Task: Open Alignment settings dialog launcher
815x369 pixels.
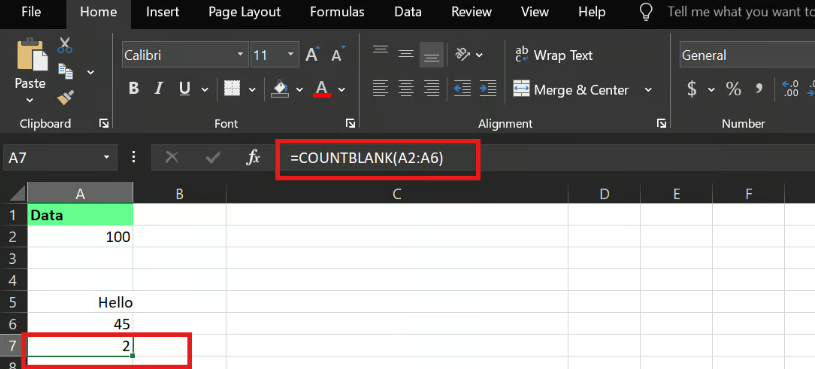Action: click(661, 123)
